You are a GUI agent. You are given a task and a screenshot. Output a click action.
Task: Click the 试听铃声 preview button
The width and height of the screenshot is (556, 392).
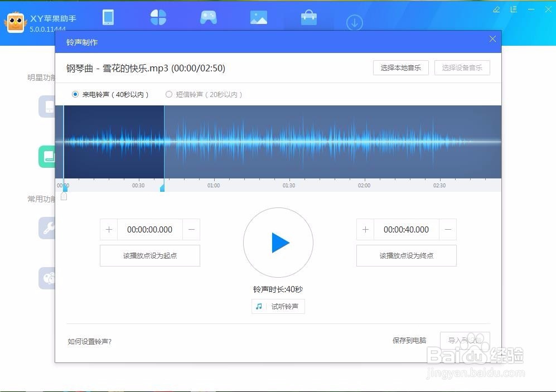(278, 306)
